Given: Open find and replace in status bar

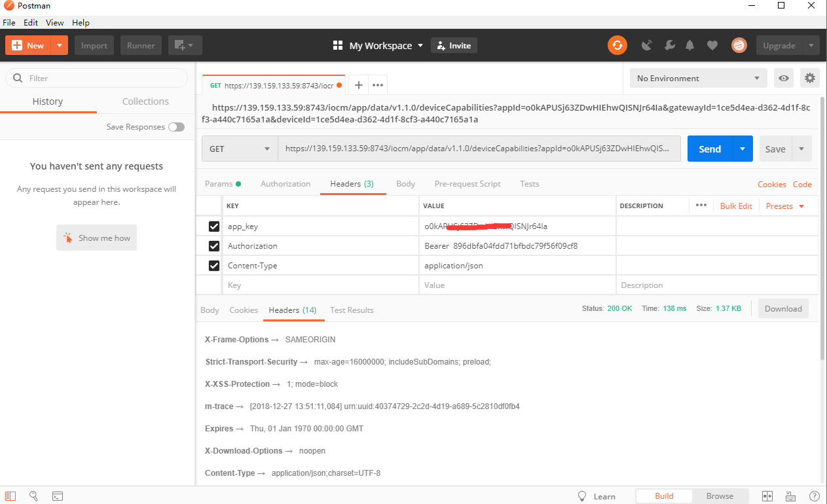Looking at the screenshot, I should (34, 496).
